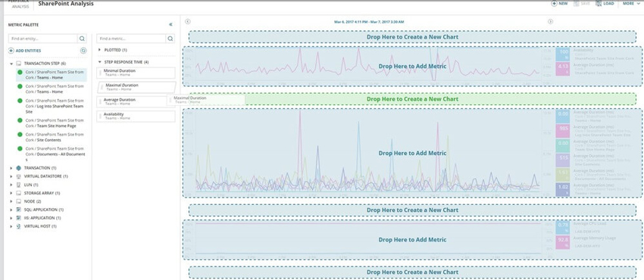Screen dimensions: 644x280
Task: Click the Mar 6 – Mar 7 time range label
Action: pos(368,22)
